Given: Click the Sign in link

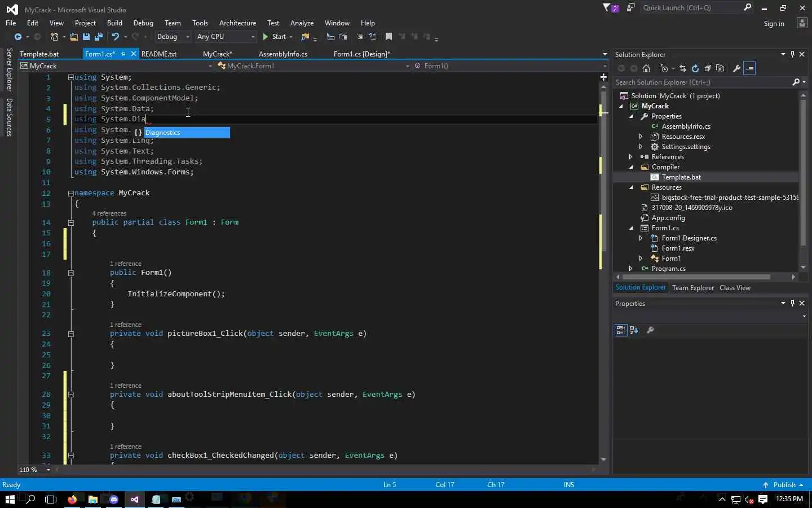Looking at the screenshot, I should pyautogui.click(x=774, y=24).
